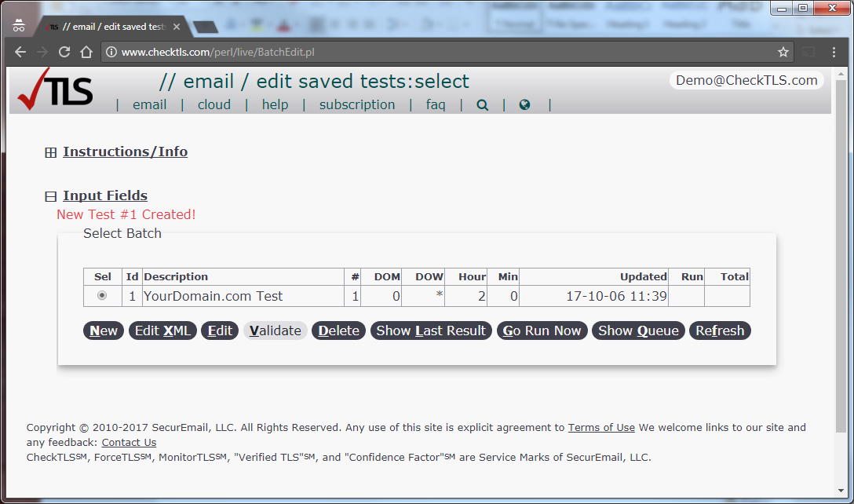
Task: Click the Instructions/Info heading link
Action: (126, 152)
